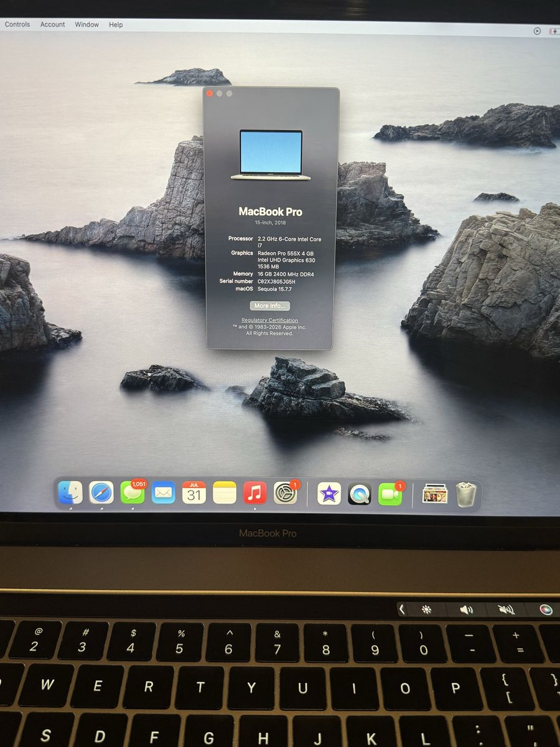The image size is (560, 747).
Task: Open the Notes app in the Dock
Action: (225, 493)
